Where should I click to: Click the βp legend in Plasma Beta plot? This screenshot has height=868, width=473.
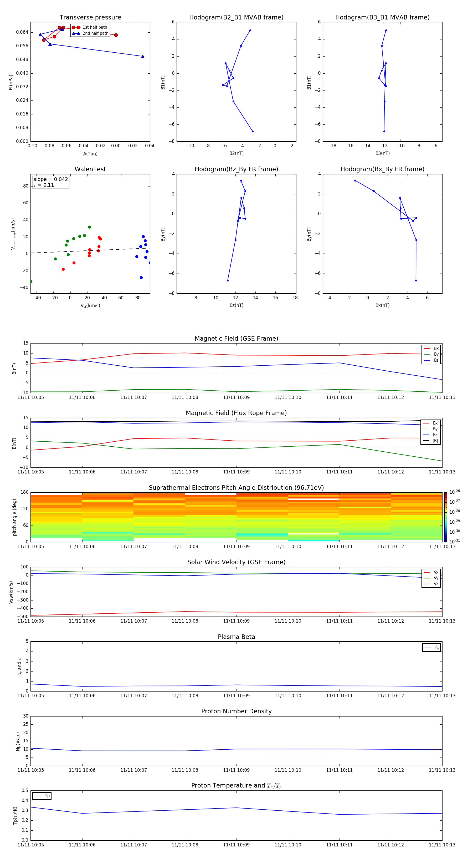point(431,647)
